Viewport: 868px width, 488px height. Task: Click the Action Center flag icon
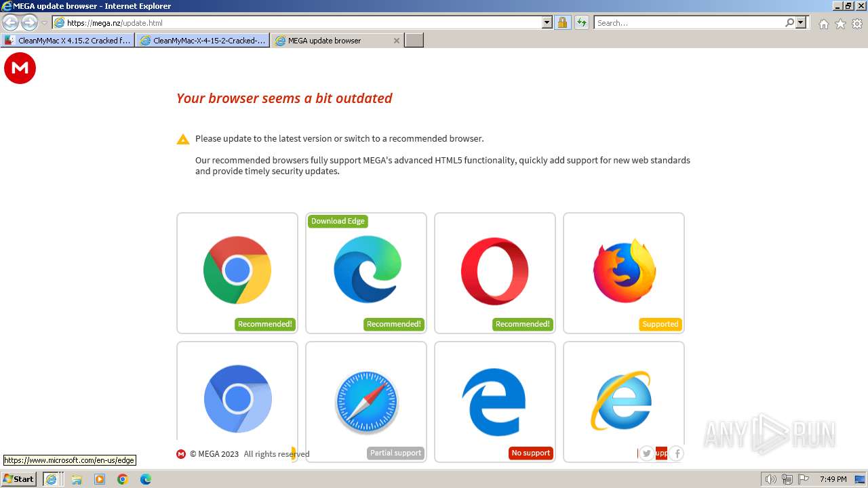[804, 479]
